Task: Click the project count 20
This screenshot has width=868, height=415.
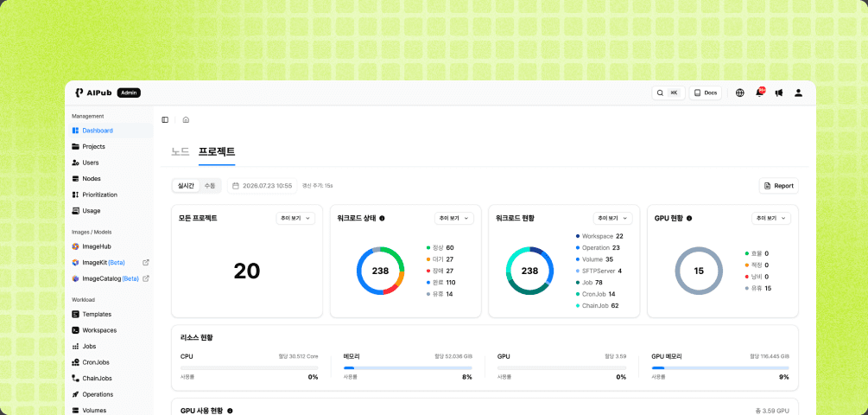Action: [247, 271]
